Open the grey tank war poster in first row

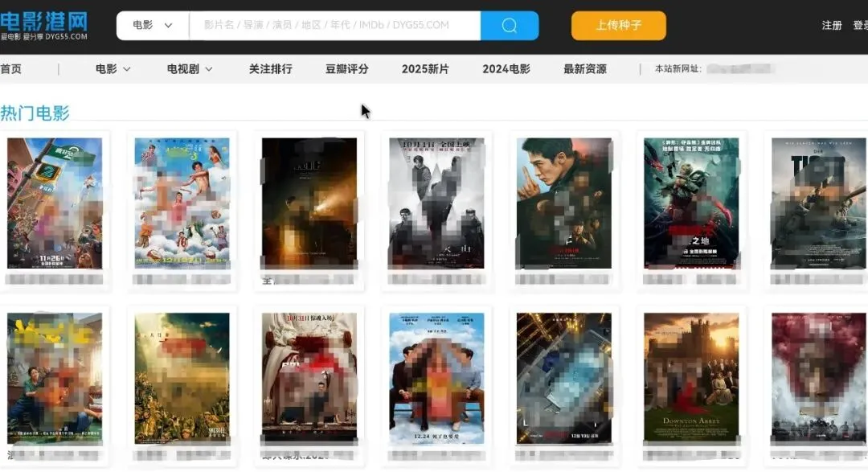click(x=819, y=203)
